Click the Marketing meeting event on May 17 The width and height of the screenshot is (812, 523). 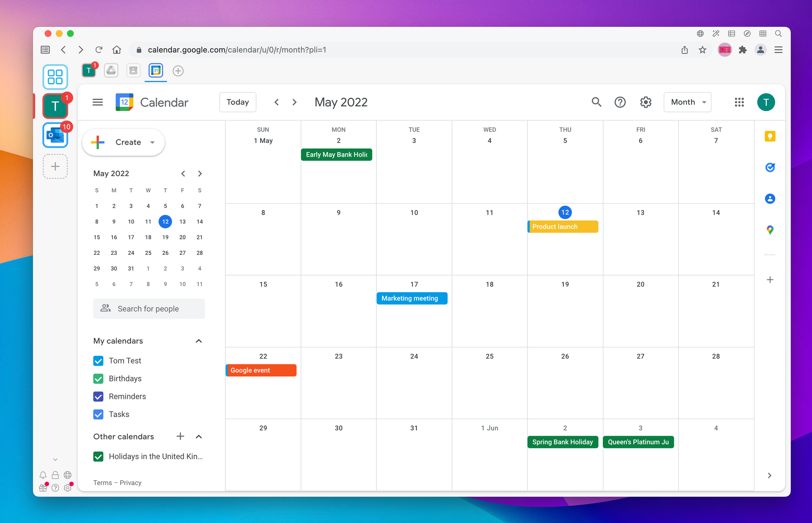pos(411,298)
